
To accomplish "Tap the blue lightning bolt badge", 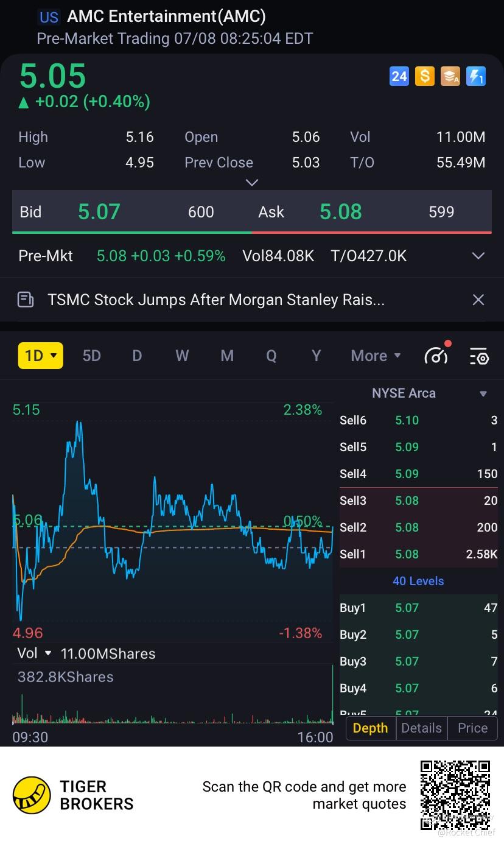I will click(x=475, y=76).
